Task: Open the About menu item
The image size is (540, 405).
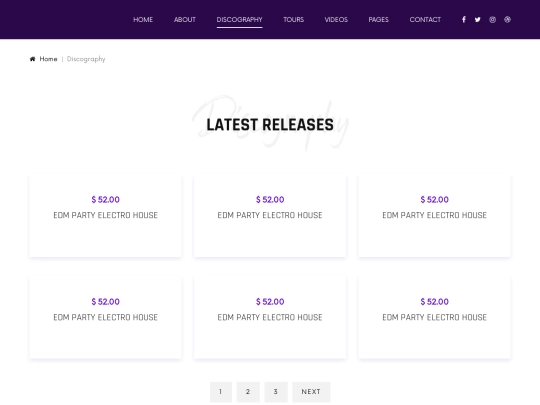Action: 185,20
